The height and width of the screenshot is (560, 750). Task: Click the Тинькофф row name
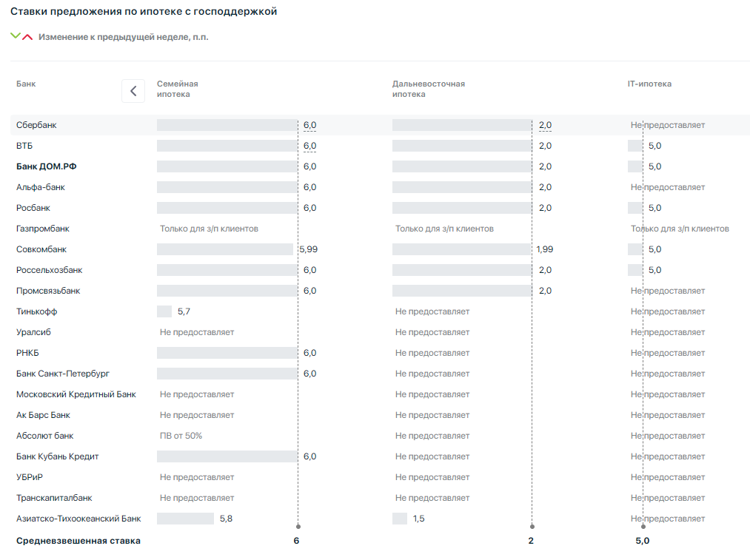(36, 311)
